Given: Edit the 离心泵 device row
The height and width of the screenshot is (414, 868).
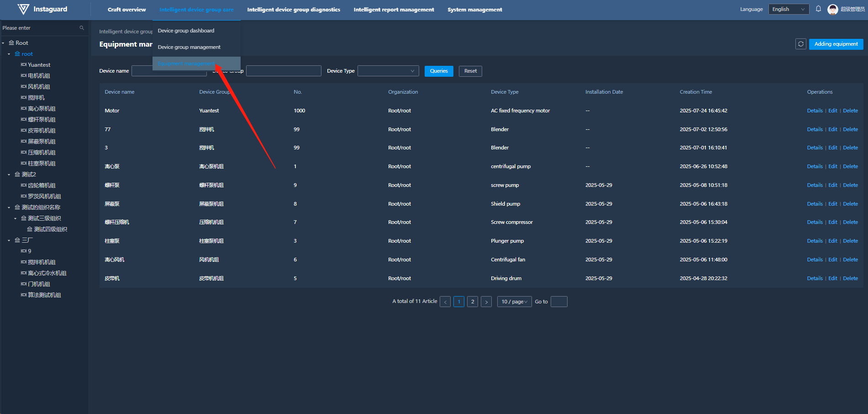Looking at the screenshot, I should pos(833,166).
